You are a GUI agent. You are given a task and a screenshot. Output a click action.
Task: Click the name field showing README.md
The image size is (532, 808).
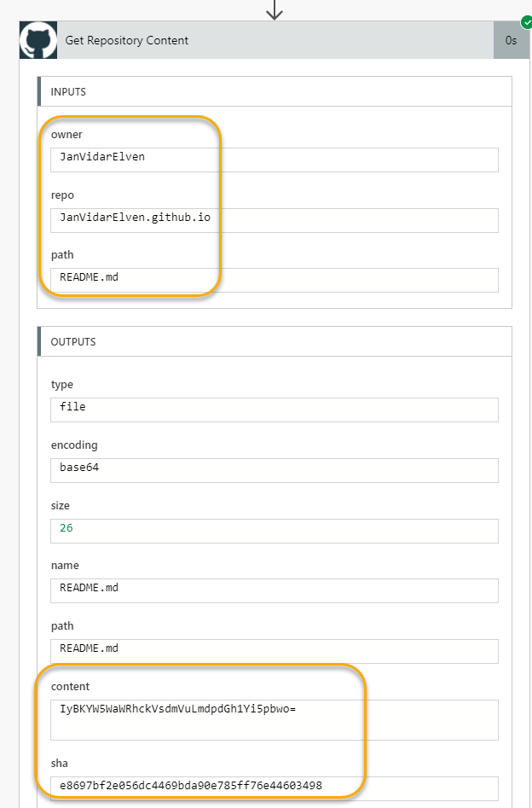coord(275,590)
